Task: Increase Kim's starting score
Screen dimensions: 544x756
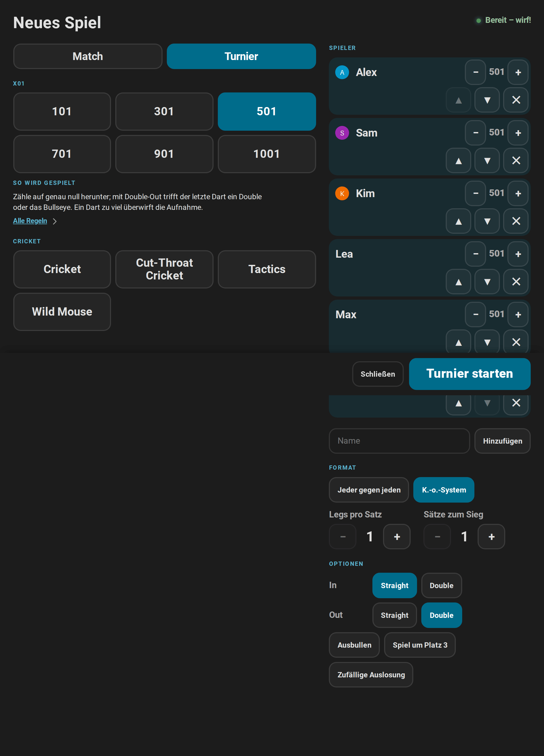Action: (x=518, y=193)
